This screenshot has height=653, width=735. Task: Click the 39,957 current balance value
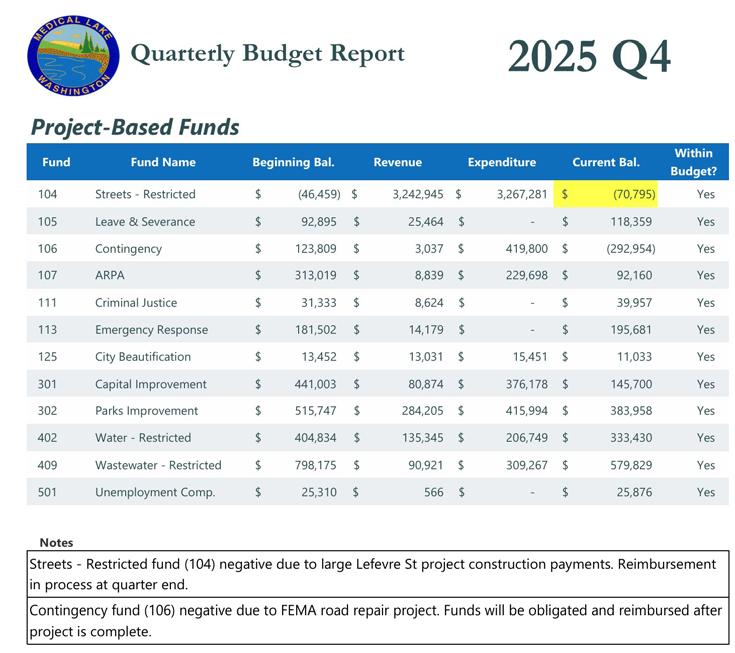634,303
